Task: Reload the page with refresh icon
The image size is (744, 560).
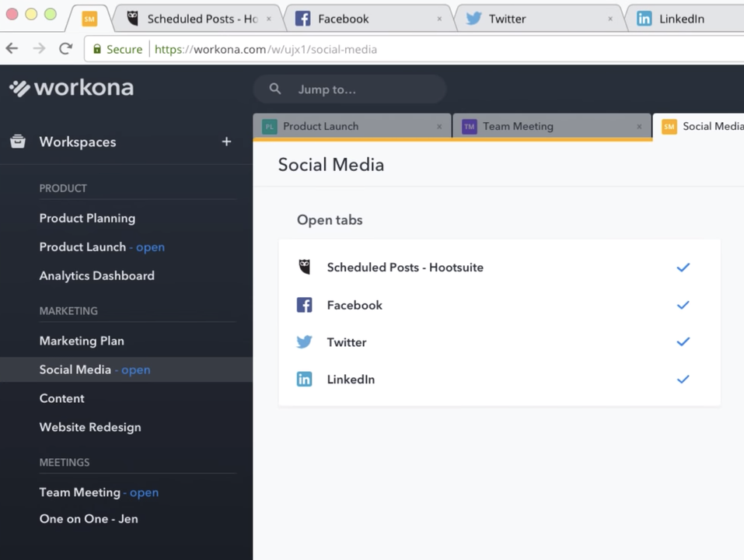Action: (x=66, y=48)
